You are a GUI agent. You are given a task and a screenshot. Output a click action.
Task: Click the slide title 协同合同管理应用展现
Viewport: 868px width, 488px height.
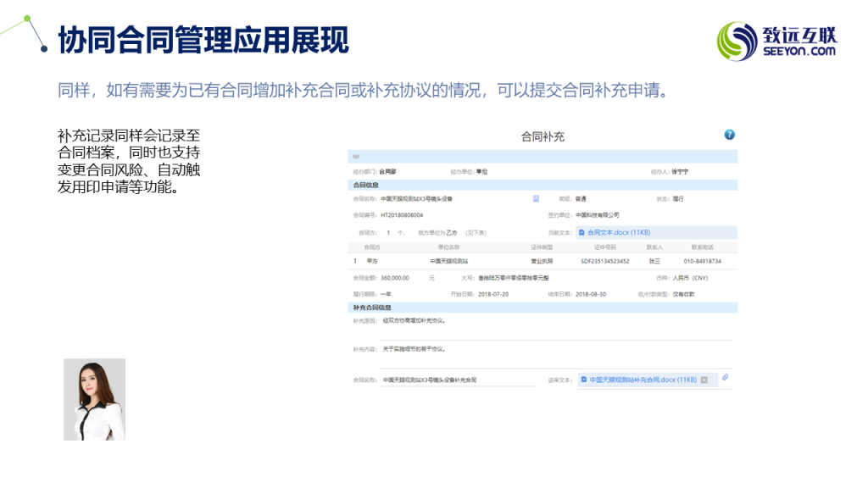click(x=203, y=40)
